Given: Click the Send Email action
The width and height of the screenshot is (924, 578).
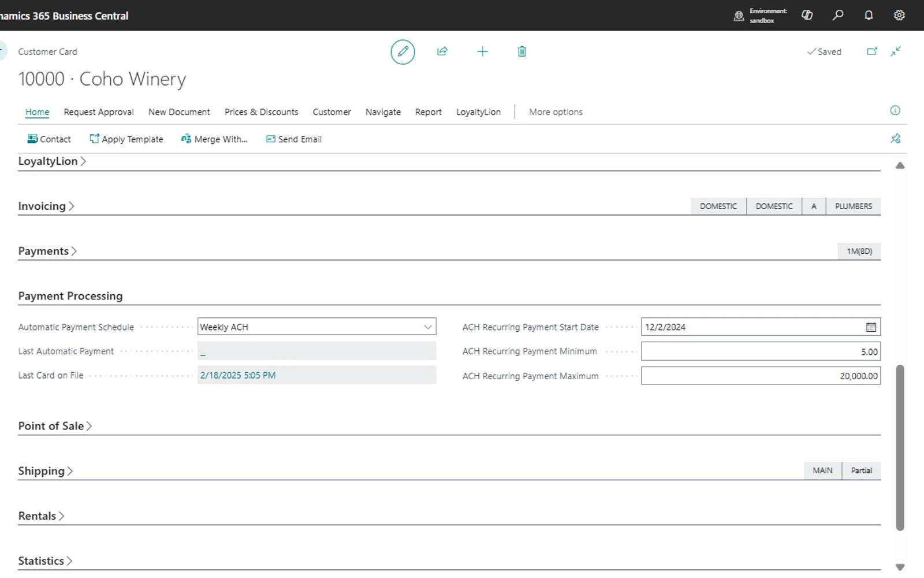Looking at the screenshot, I should (293, 139).
